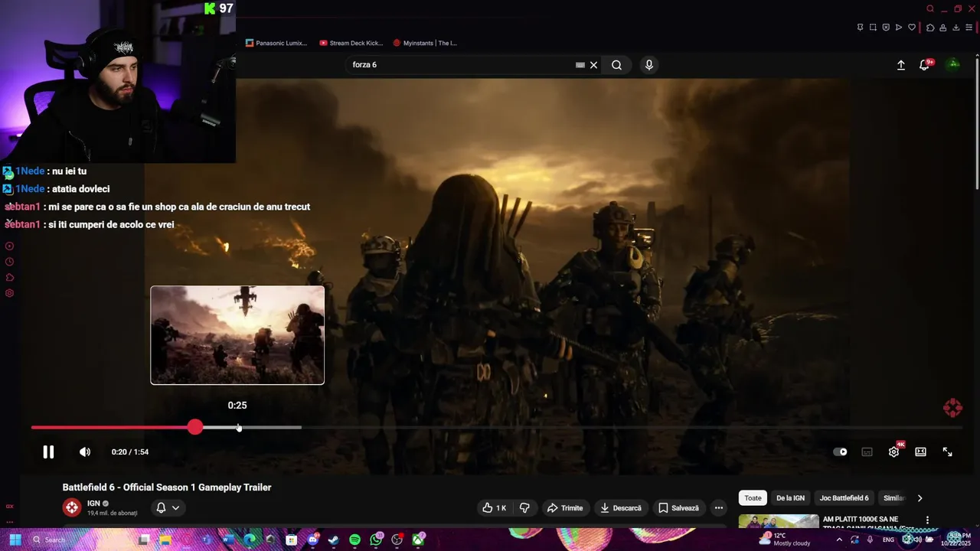Open options for AM PLATIT 1000€ video

(928, 520)
